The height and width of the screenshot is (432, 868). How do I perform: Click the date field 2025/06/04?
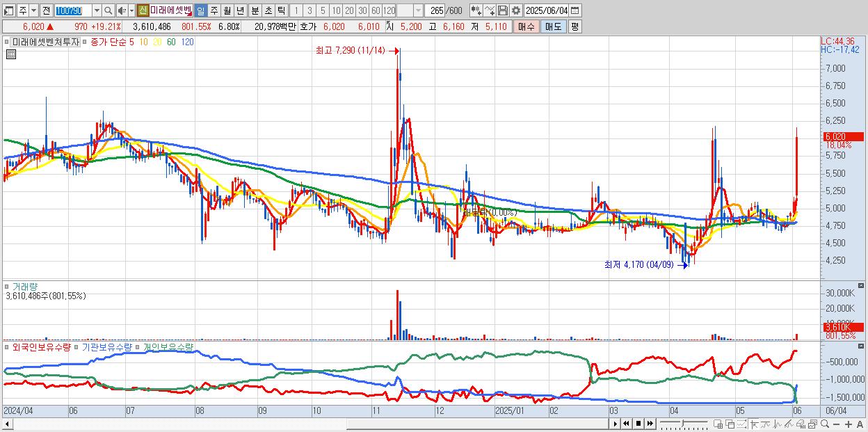pyautogui.click(x=547, y=10)
